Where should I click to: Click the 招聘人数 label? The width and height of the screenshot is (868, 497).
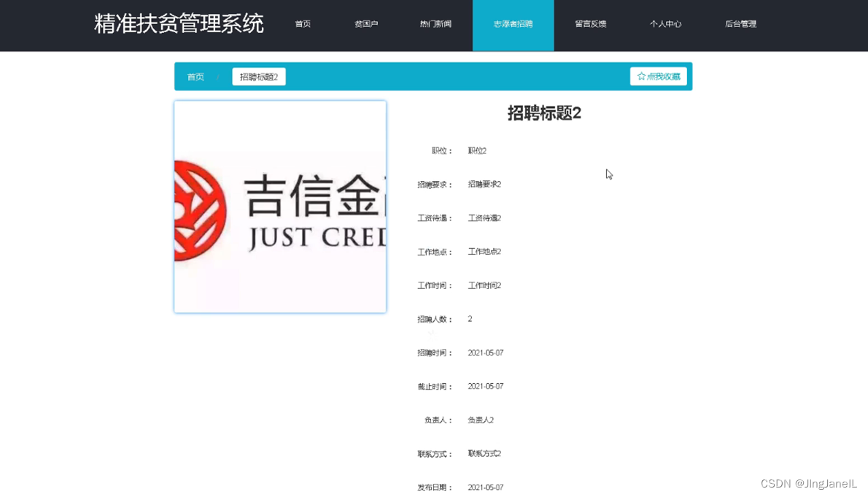435,319
